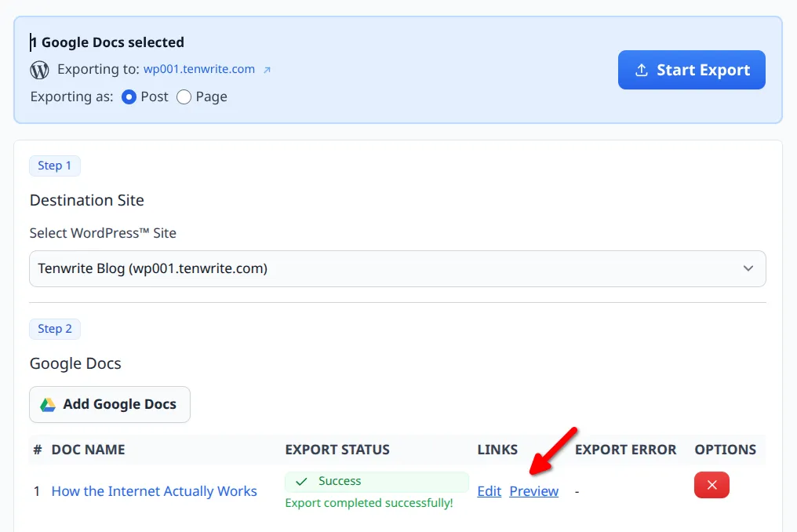The width and height of the screenshot is (797, 532).
Task: Open the Select WordPress Site dropdown
Action: pyautogui.click(x=397, y=268)
